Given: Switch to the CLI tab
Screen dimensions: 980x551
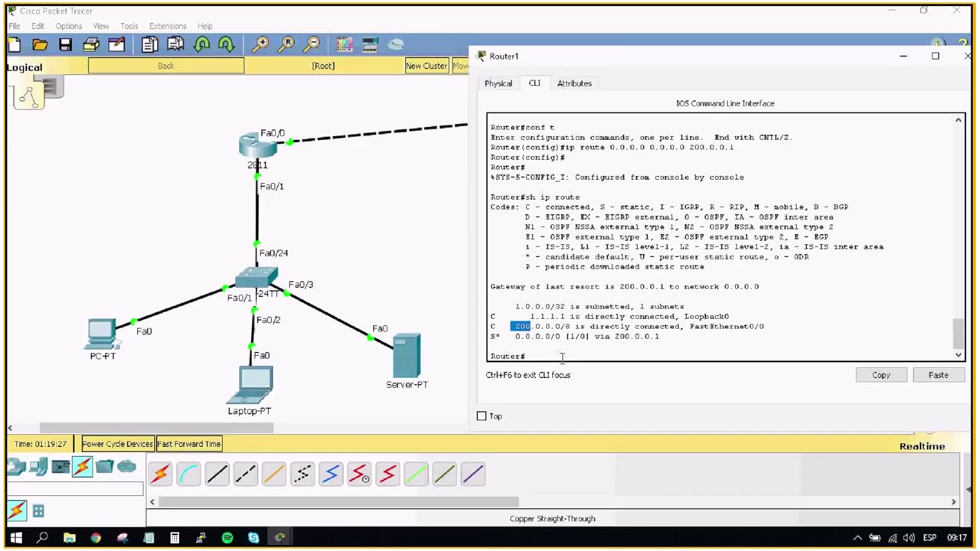Looking at the screenshot, I should [x=534, y=83].
